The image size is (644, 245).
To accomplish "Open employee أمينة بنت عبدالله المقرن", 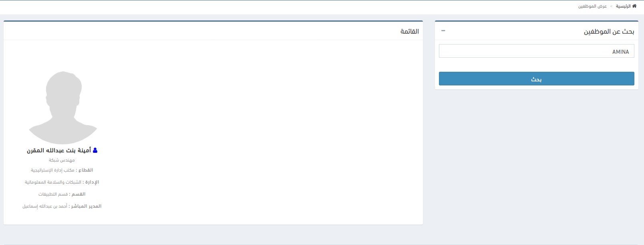I will coord(59,150).
